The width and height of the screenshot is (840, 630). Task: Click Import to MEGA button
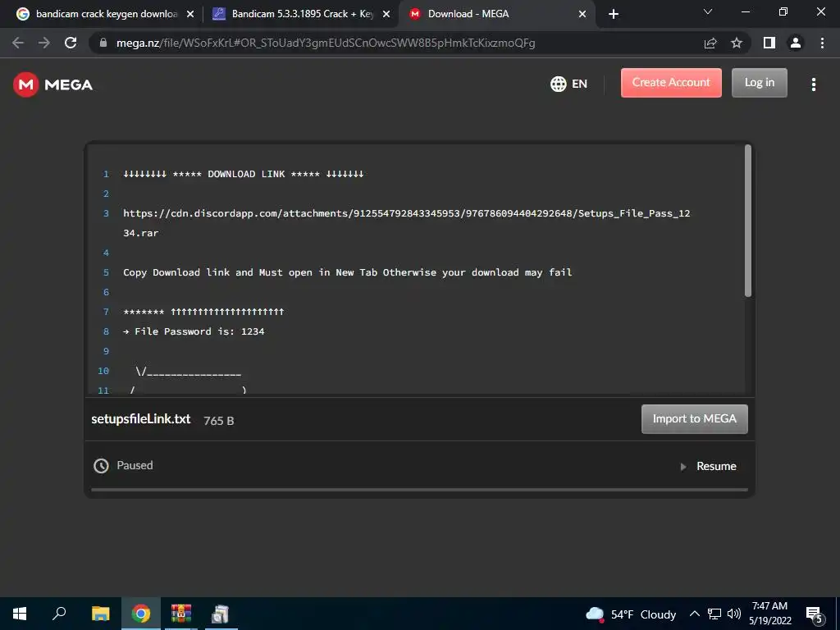click(x=694, y=419)
